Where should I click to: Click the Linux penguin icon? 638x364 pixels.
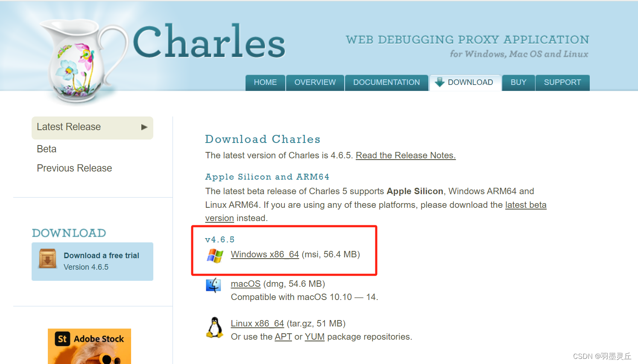point(214,328)
